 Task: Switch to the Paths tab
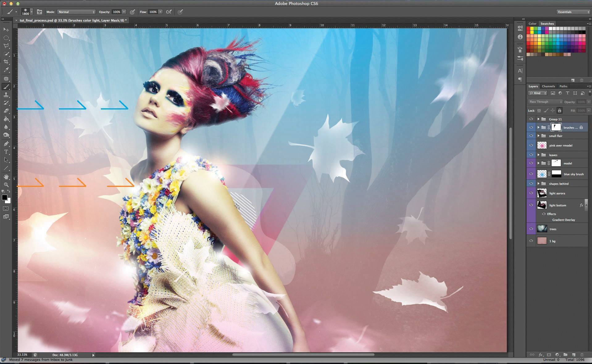[x=563, y=86]
